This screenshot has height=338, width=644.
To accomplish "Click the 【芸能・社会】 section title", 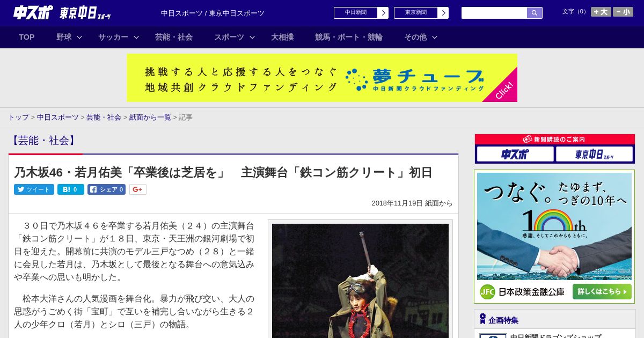I will 44,141.
